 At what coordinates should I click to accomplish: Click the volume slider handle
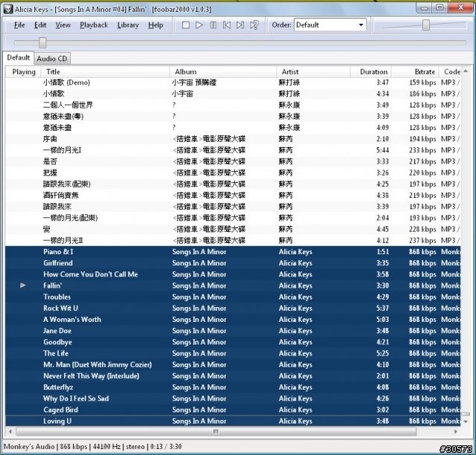(x=426, y=25)
